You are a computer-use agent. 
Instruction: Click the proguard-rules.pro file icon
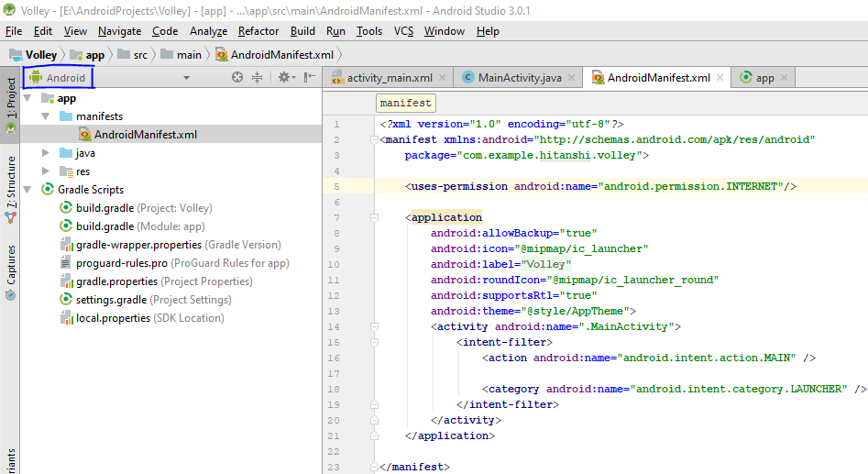click(x=66, y=263)
